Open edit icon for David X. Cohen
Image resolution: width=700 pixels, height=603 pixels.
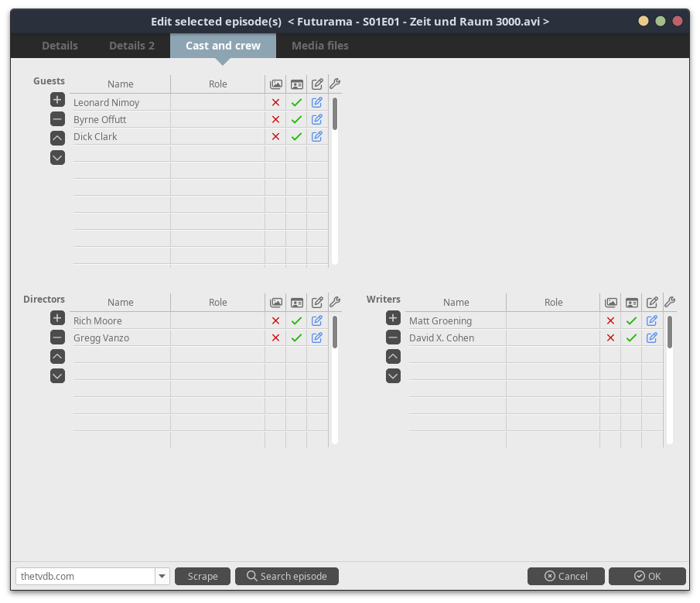click(x=652, y=337)
